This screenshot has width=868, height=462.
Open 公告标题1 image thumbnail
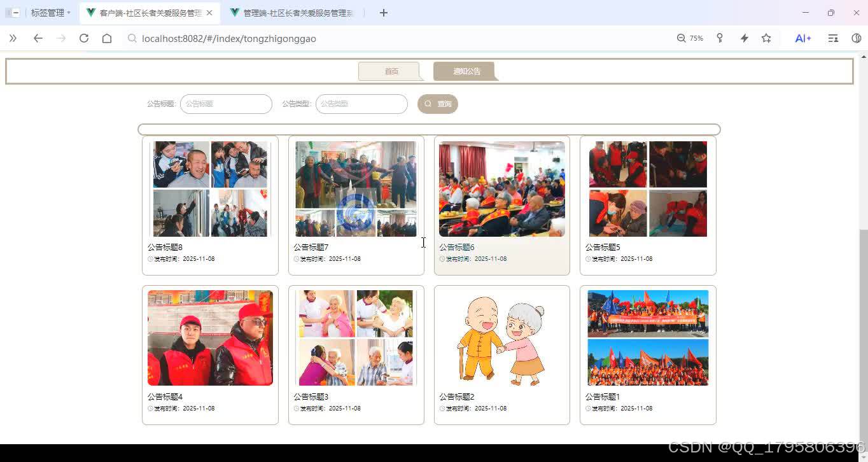[x=648, y=338]
